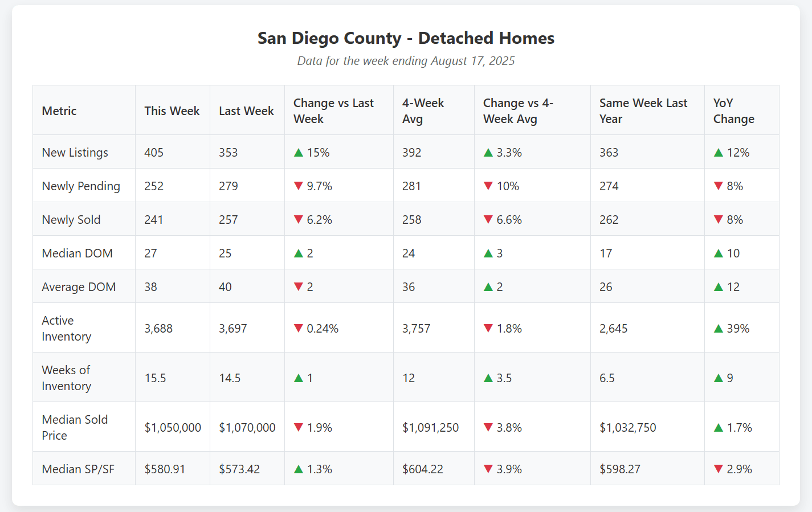Click green up arrow next to Median DOM 10
The image size is (812, 512).
pos(718,253)
